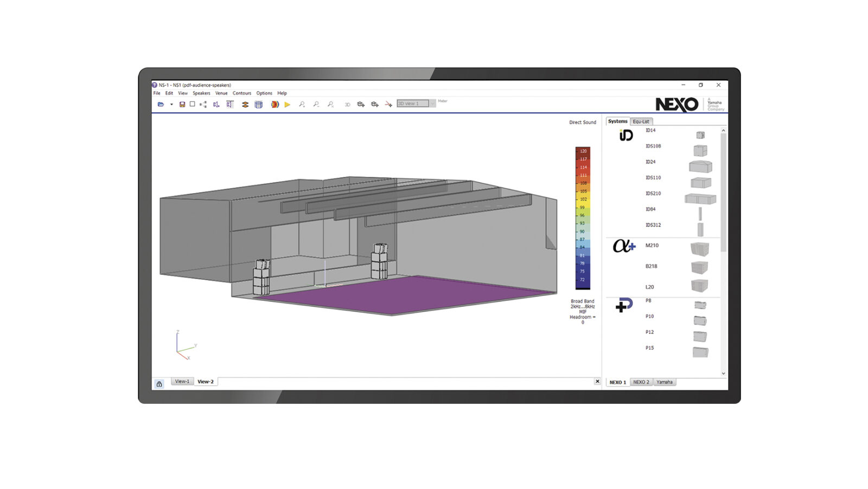Click the yellow 99 dB color scale band

point(583,207)
